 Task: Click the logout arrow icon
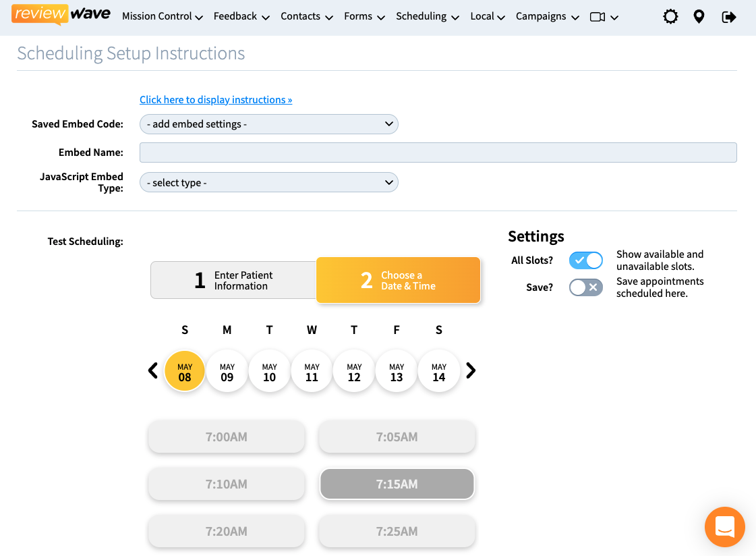(x=728, y=17)
